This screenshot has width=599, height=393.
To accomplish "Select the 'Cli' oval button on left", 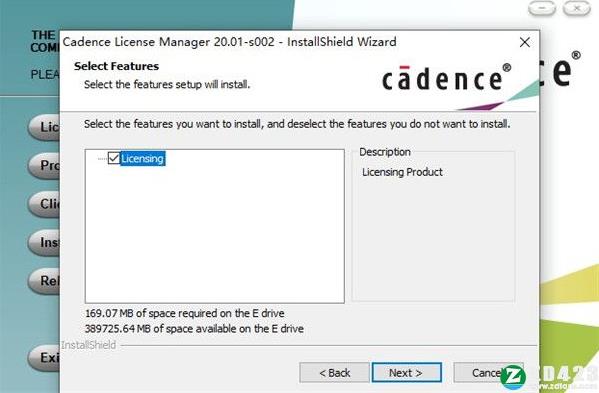I will point(44,204).
